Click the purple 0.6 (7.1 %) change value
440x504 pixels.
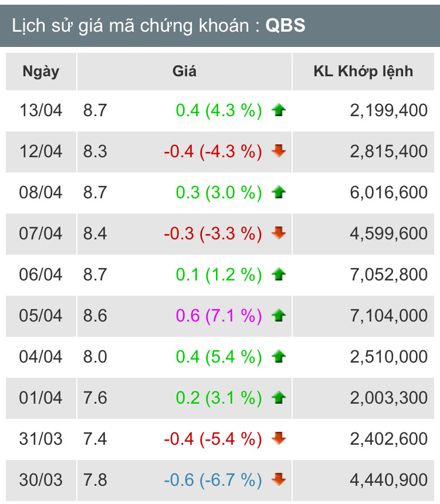click(219, 316)
